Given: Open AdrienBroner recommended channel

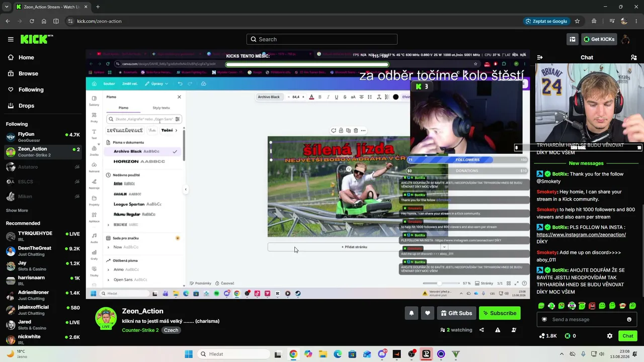Looking at the screenshot, I should tap(43, 295).
